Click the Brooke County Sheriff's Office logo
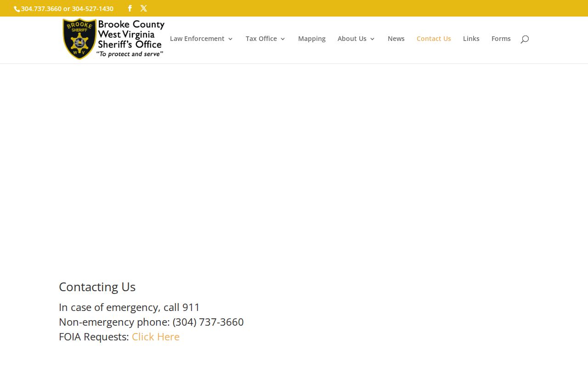This screenshot has height=368, width=588. pyautogui.click(x=113, y=39)
